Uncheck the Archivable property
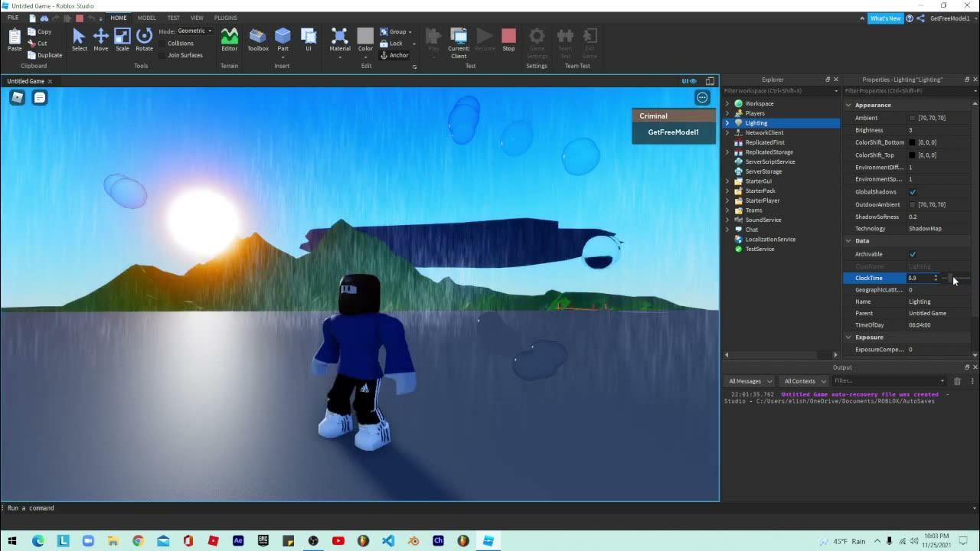Viewport: 980px width, 551px height. pos(913,254)
